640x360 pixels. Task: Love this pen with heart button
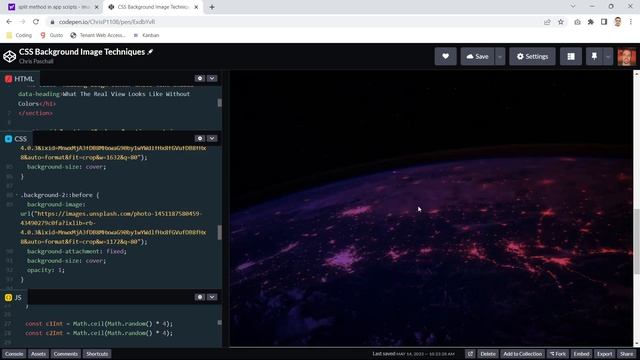(x=445, y=56)
